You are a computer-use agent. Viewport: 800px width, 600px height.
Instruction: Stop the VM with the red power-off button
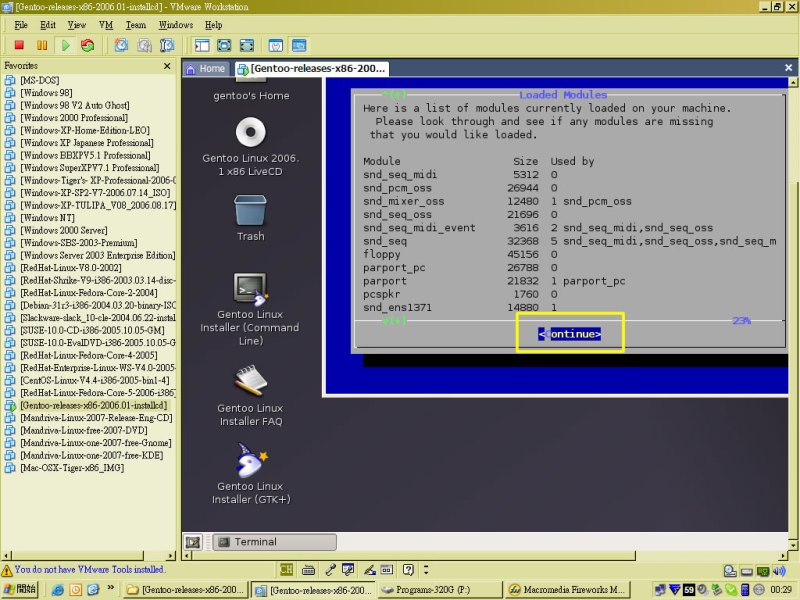pos(19,45)
